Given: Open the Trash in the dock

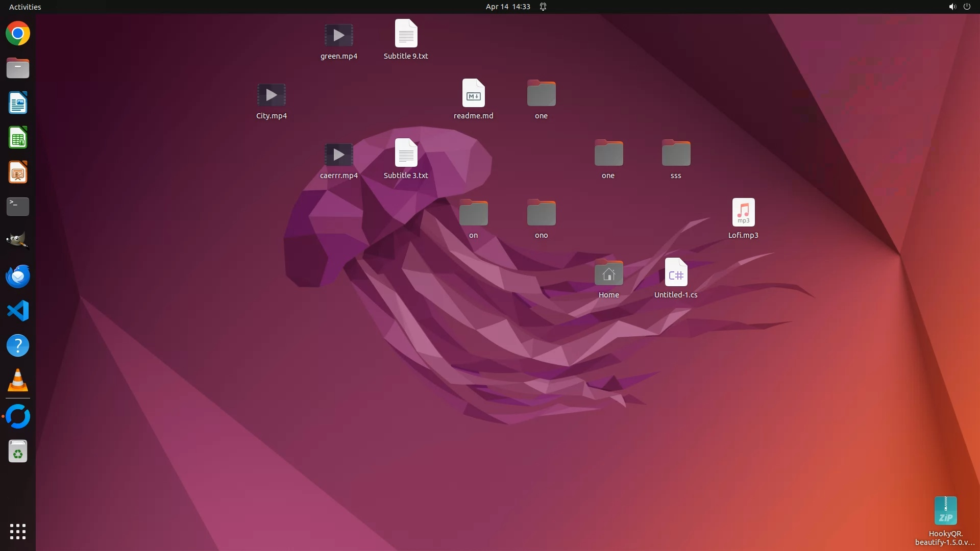Looking at the screenshot, I should click(18, 452).
